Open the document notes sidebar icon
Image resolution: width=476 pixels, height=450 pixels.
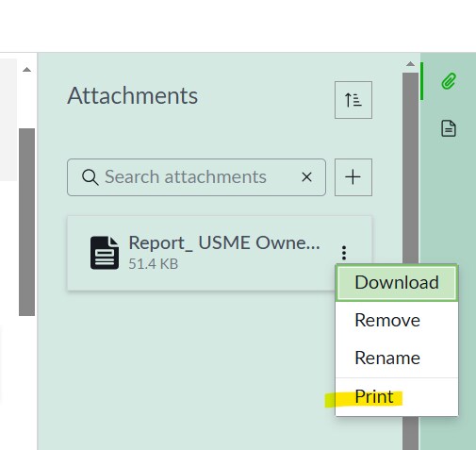click(x=449, y=128)
